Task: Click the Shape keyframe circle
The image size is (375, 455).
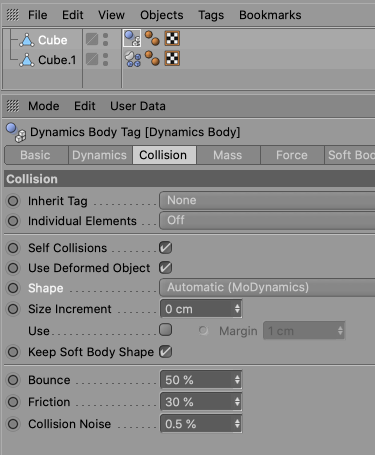Action: click(x=13, y=288)
